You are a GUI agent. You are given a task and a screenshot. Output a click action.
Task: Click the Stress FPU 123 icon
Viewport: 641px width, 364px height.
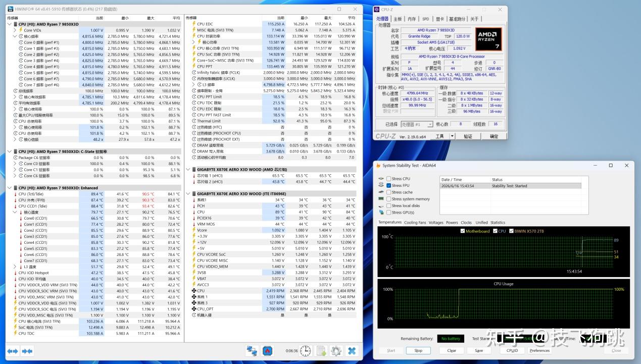[x=381, y=185]
